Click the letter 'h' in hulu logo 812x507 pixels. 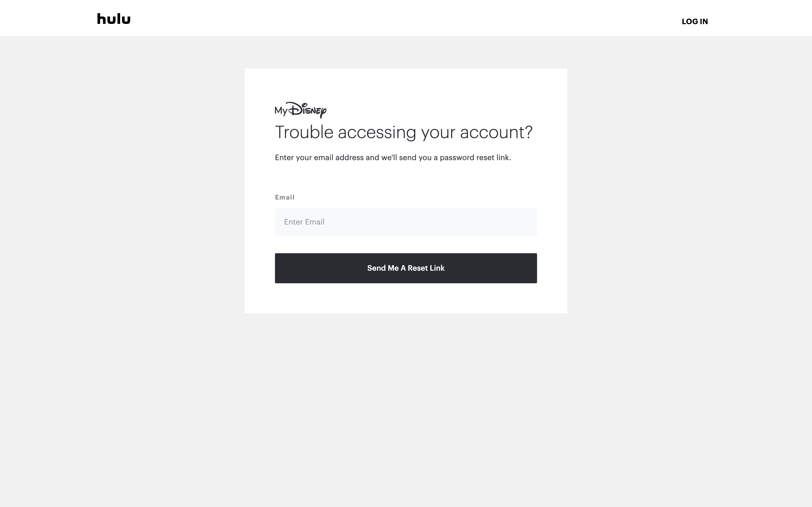coord(101,19)
